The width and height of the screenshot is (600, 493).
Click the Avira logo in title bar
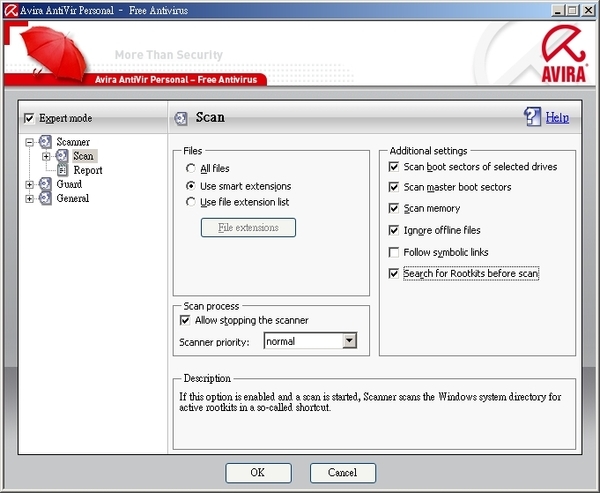click(x=11, y=10)
